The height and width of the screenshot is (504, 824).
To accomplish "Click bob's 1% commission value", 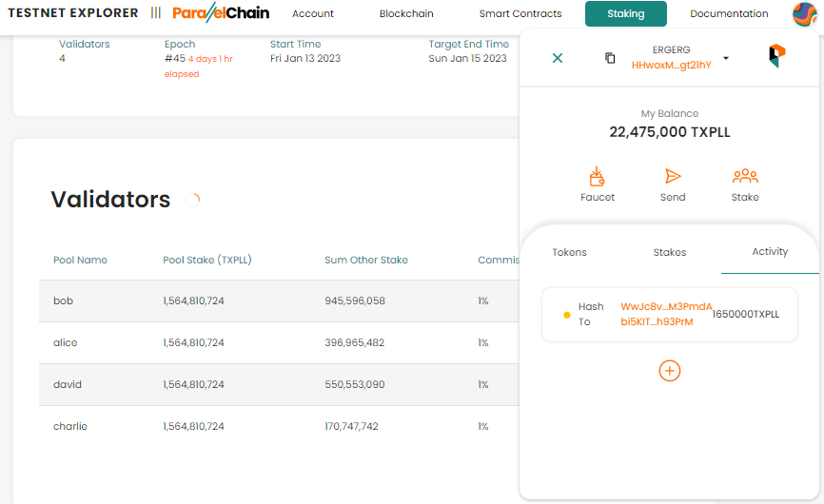I will point(483,300).
